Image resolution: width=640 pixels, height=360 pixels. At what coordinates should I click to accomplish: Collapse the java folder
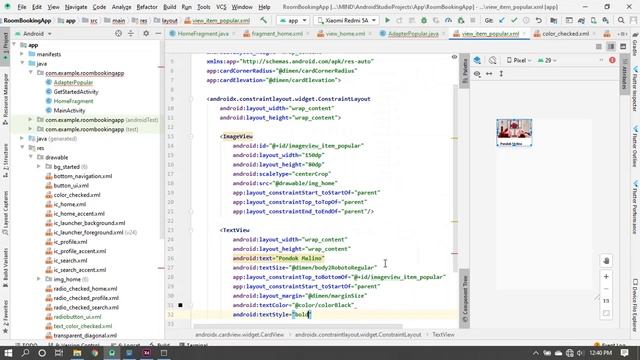pyautogui.click(x=22, y=63)
